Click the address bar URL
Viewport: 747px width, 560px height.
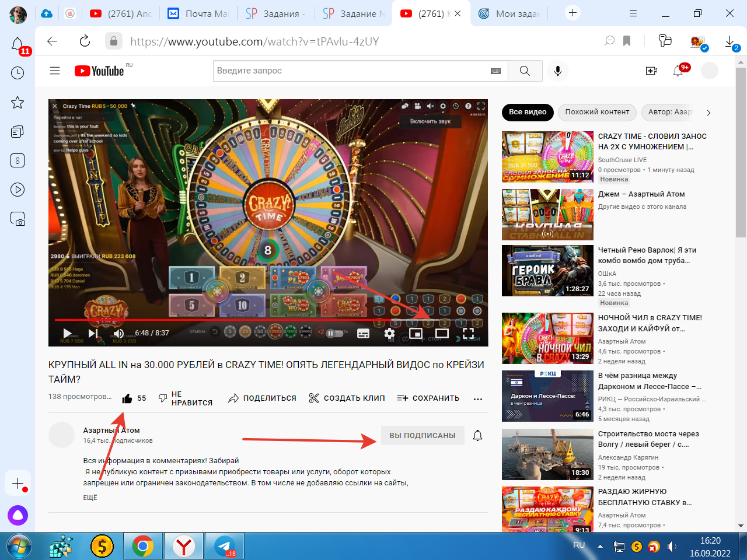(254, 41)
